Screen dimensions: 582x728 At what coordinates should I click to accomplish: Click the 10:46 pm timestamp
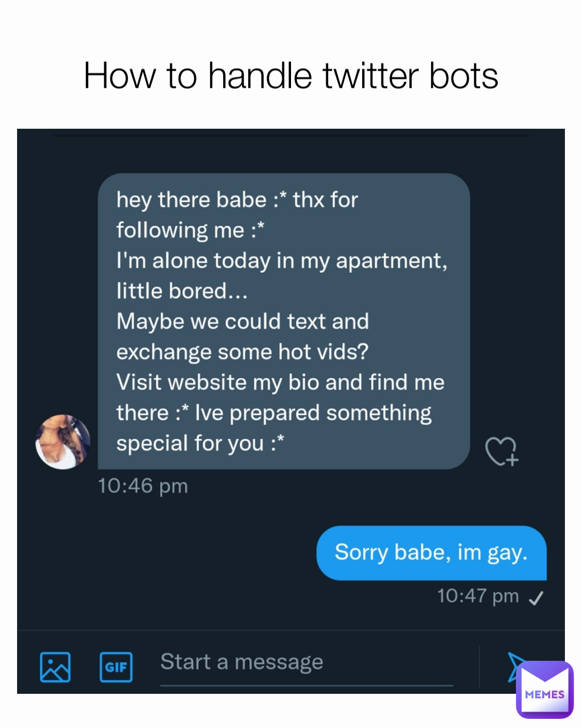(142, 486)
